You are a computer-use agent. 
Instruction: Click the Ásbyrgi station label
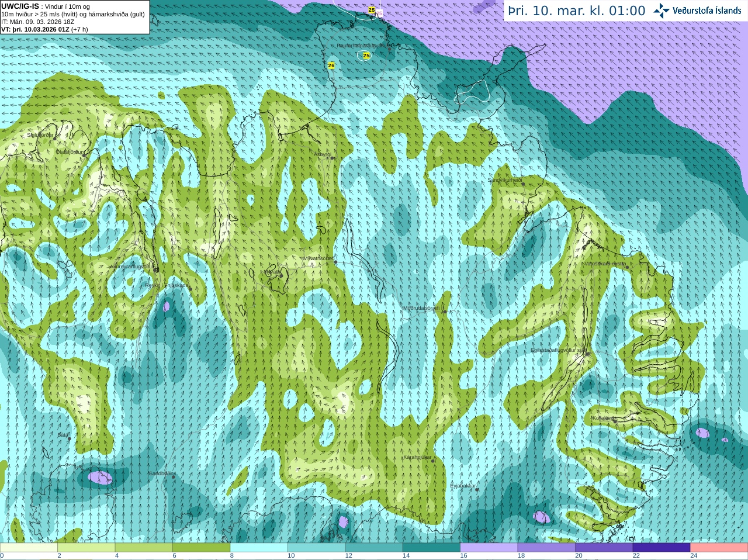[x=322, y=154]
